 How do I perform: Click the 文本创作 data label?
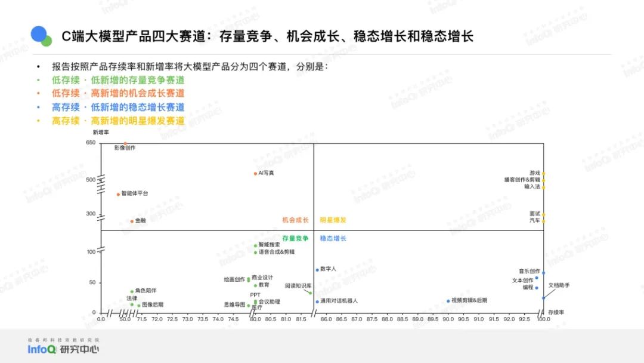(522, 281)
